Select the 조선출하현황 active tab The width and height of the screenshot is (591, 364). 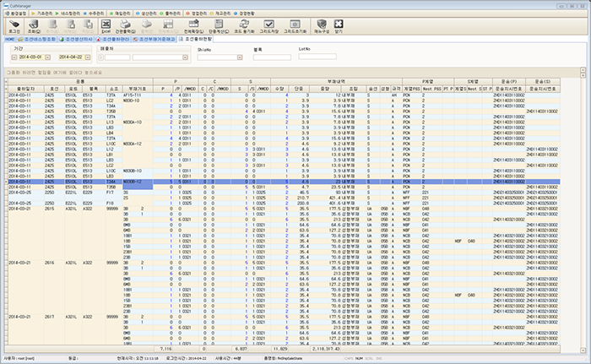coord(196,39)
